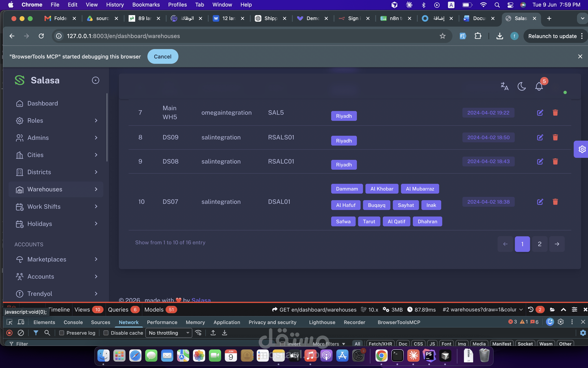The width and height of the screenshot is (588, 368).
Task: Open DevTools settings gear
Action: click(x=561, y=322)
